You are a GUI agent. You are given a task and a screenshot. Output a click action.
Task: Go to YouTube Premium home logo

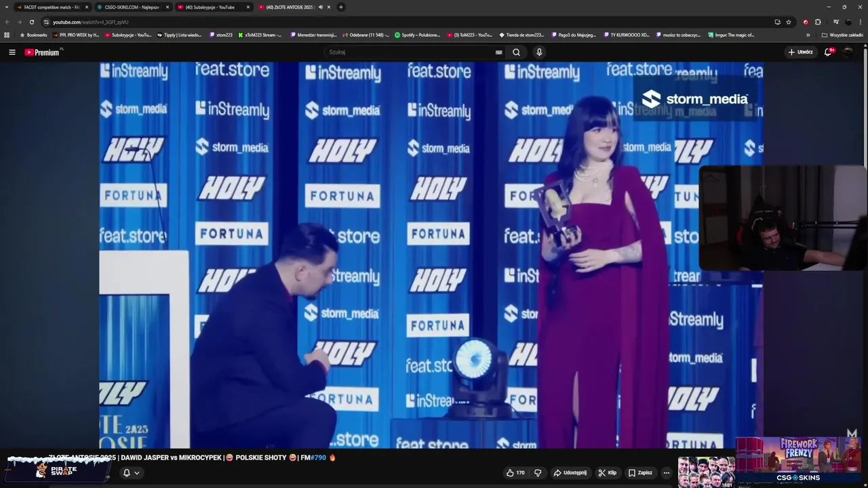click(x=43, y=52)
